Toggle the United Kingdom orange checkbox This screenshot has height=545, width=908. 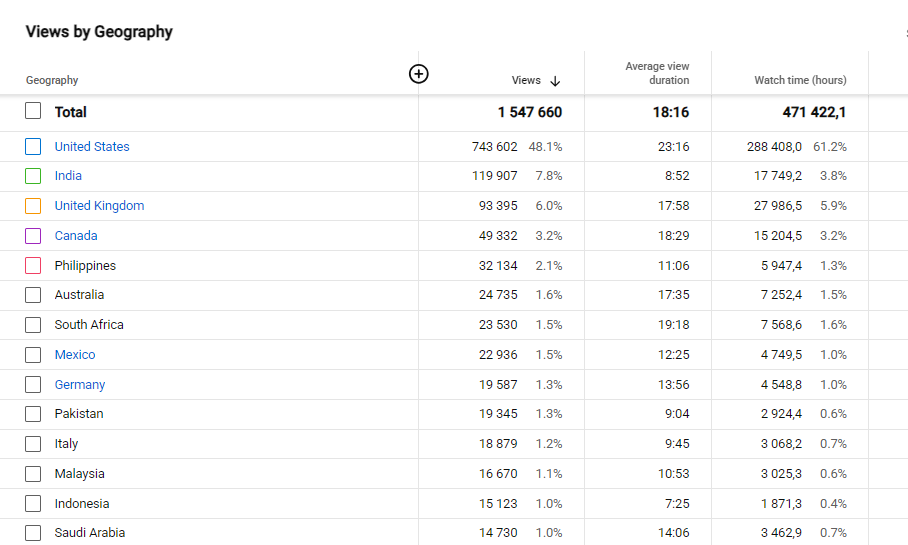[x=33, y=206]
